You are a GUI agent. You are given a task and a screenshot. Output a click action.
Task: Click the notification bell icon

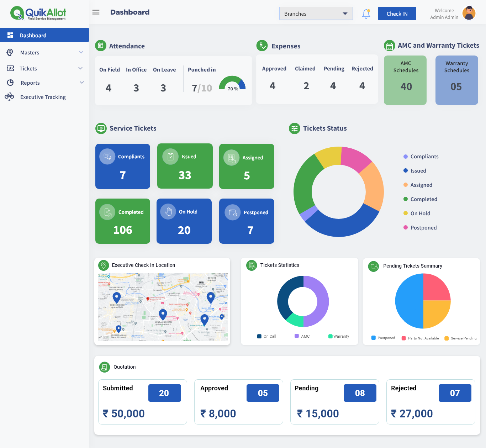(x=366, y=13)
